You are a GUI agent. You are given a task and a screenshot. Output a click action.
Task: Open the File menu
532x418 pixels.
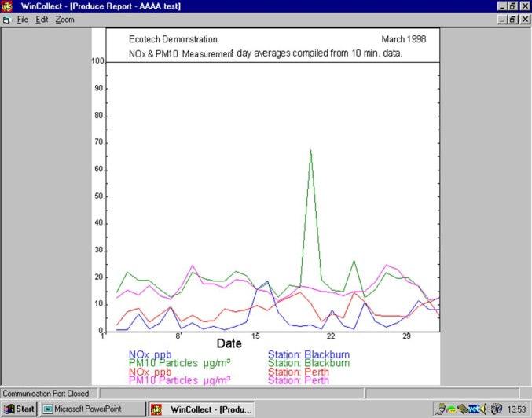coord(23,20)
